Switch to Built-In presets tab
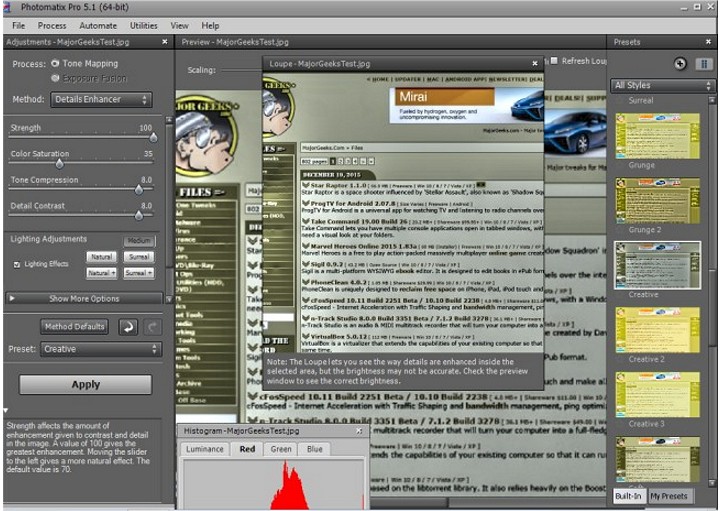 628,496
